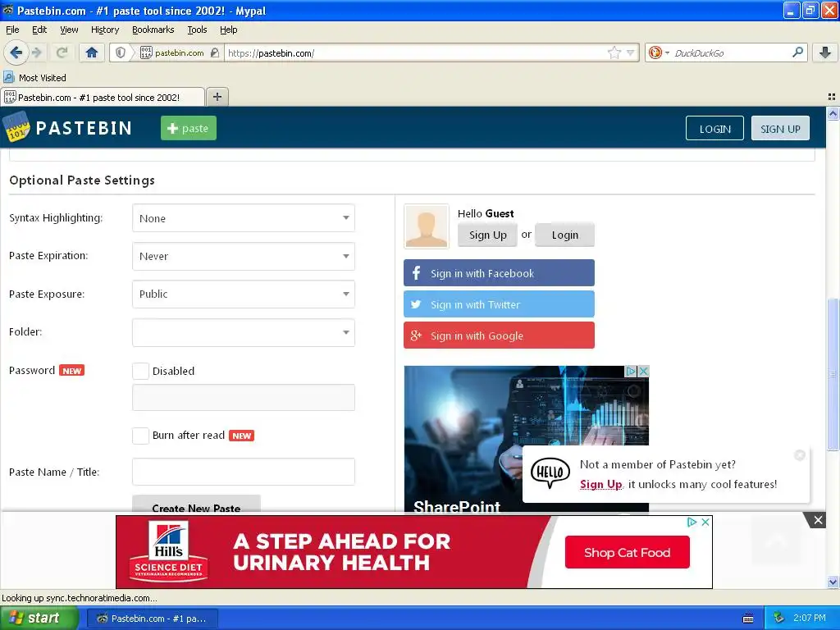The height and width of the screenshot is (630, 840).
Task: Open a new tab with plus button
Action: (x=217, y=97)
